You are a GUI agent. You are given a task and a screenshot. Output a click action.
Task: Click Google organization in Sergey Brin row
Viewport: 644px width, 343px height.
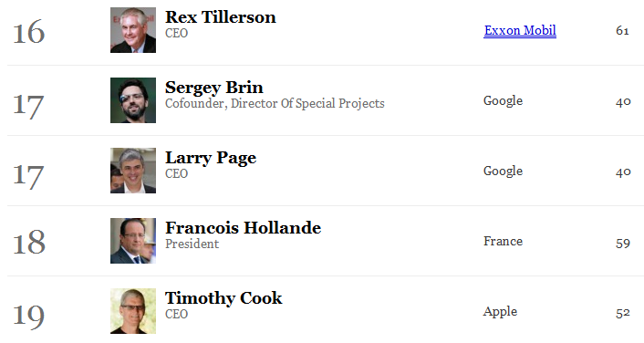click(x=504, y=101)
